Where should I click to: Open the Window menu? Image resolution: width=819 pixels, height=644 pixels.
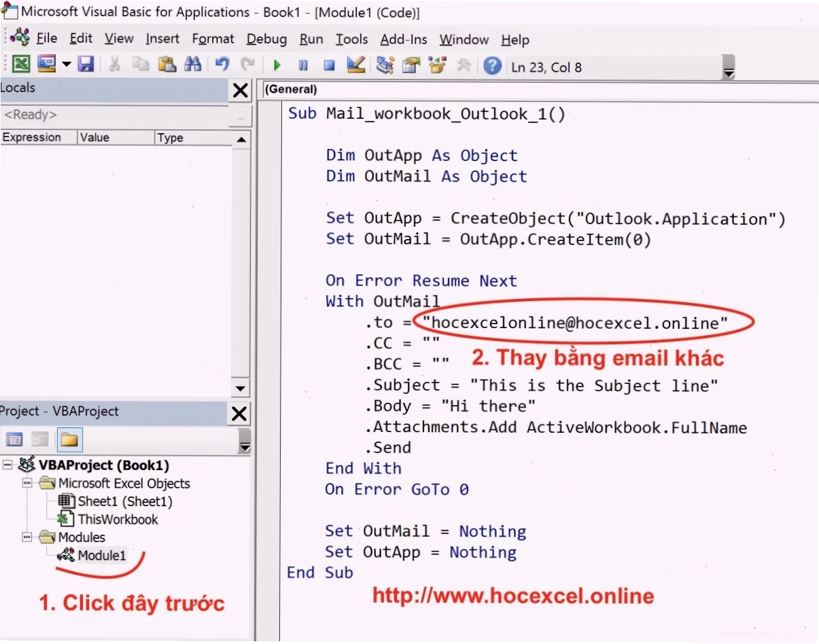click(x=464, y=39)
